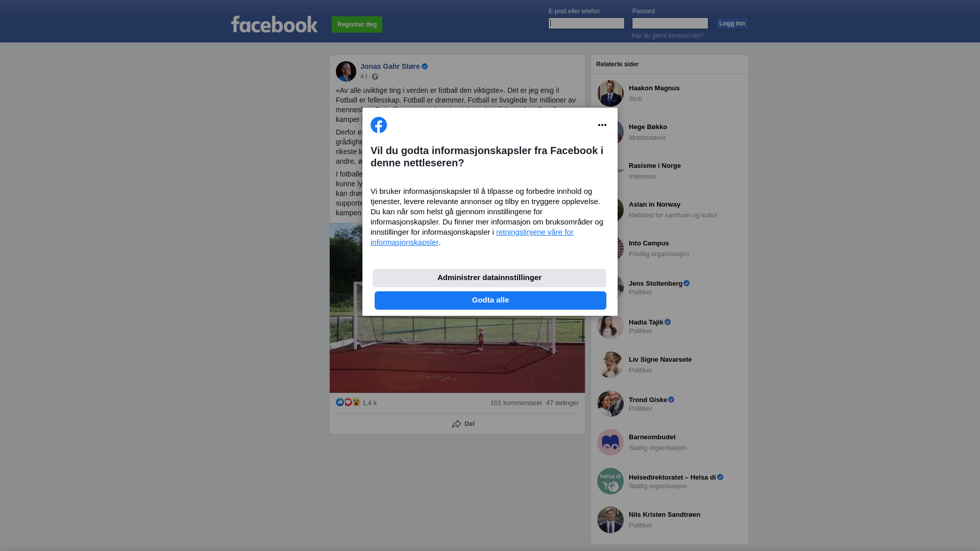This screenshot has height=551, width=980.
Task: Click Har du glemt kontoen din link
Action: coord(668,36)
